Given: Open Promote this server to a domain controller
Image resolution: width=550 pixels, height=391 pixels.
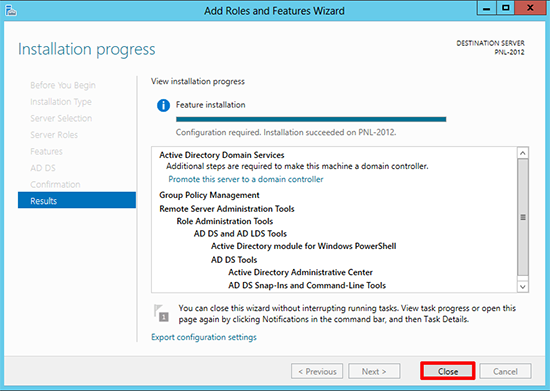Looking at the screenshot, I should pyautogui.click(x=246, y=179).
